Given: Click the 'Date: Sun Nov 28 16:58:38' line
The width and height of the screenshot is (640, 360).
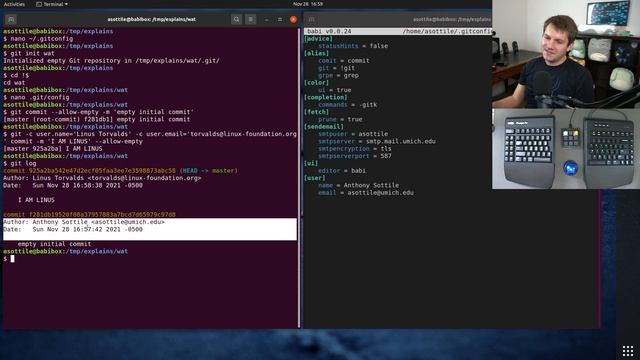Looking at the screenshot, I should click(73, 185).
